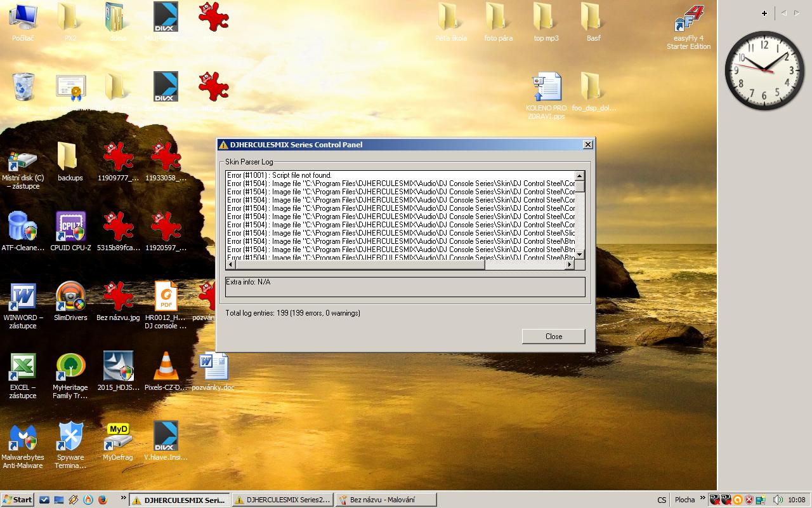This screenshot has width=812, height=508.
Task: Select the image file 11920597_...
Action: (166, 232)
